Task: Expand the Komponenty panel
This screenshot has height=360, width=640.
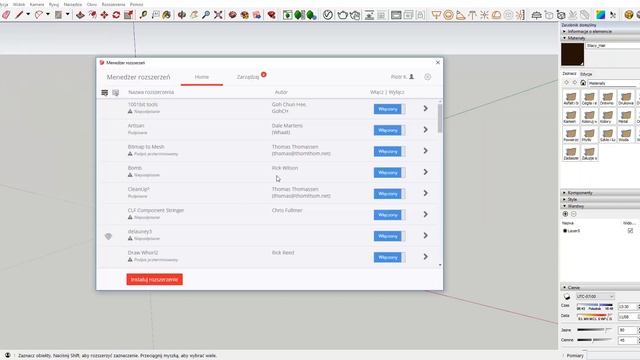Action: click(600, 193)
